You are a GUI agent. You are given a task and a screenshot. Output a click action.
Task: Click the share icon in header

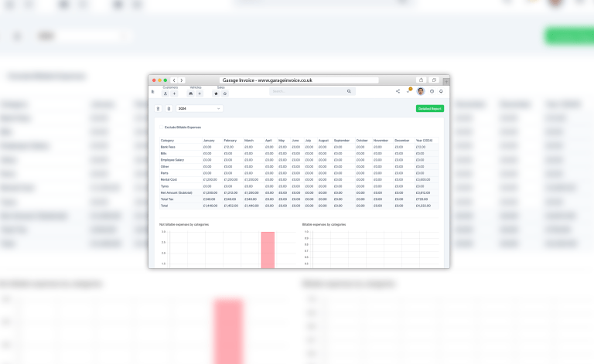tap(398, 91)
